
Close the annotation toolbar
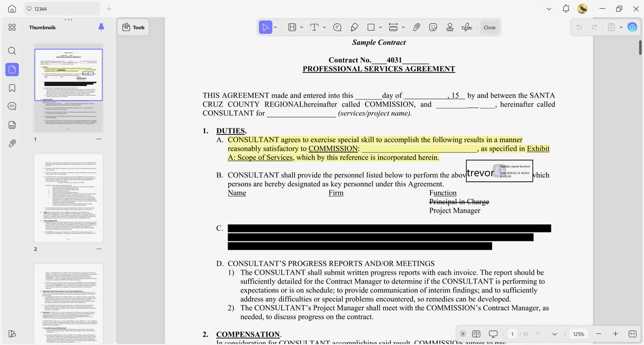click(x=489, y=27)
